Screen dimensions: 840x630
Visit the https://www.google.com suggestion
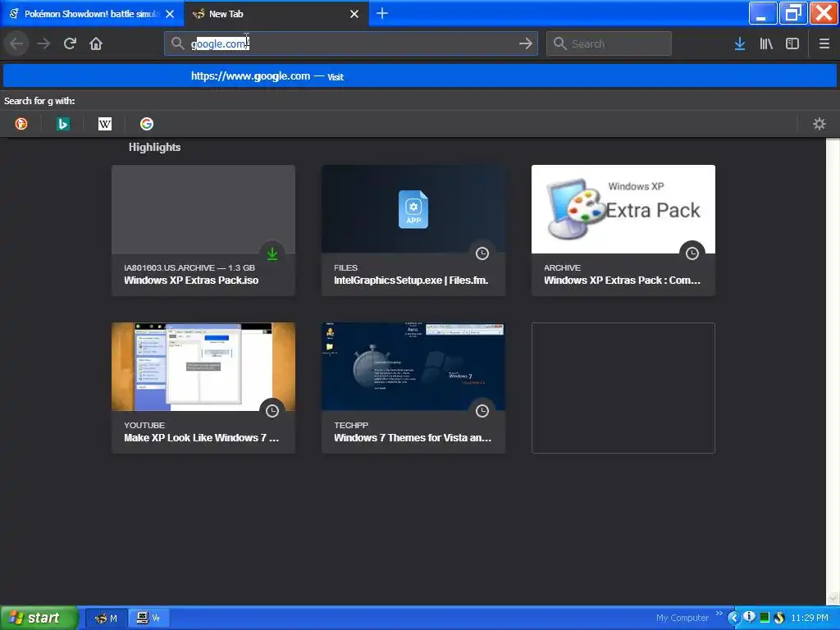coord(419,76)
